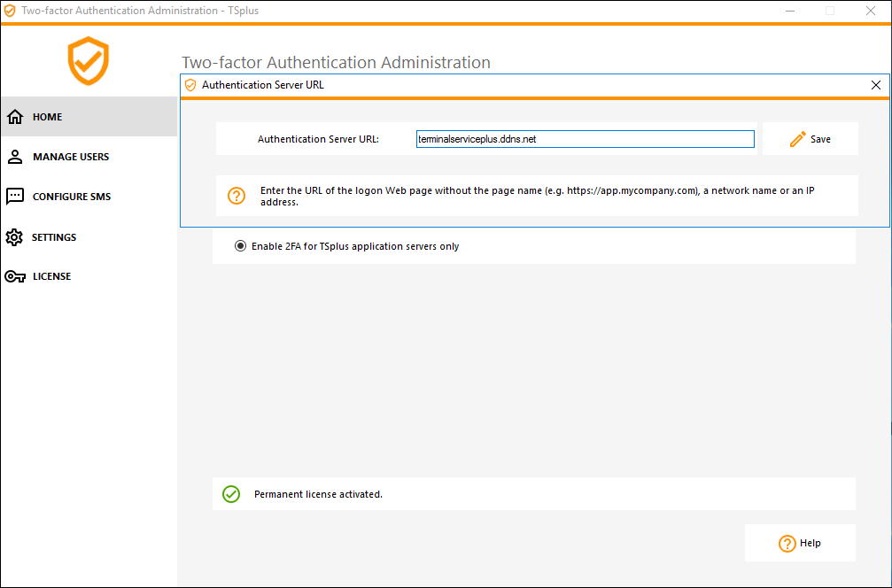Select the Home icon in sidebar
Screen dimensions: 892x588
[x=15, y=116]
